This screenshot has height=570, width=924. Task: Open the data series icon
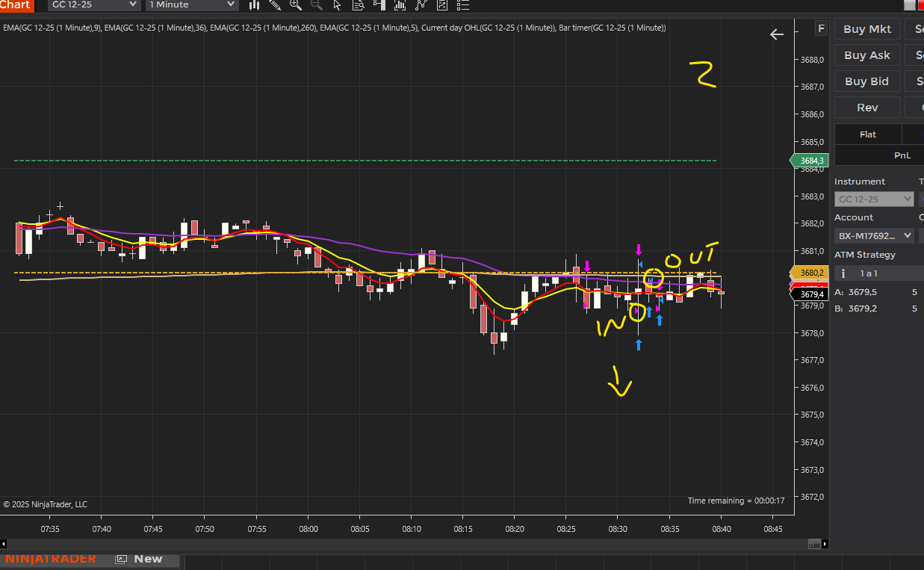pyautogui.click(x=400, y=4)
